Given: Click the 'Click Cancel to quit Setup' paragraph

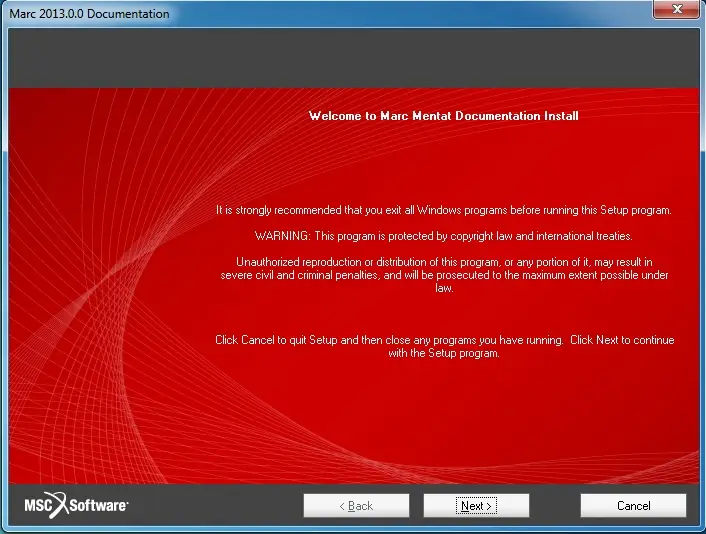Looking at the screenshot, I should click(444, 346).
